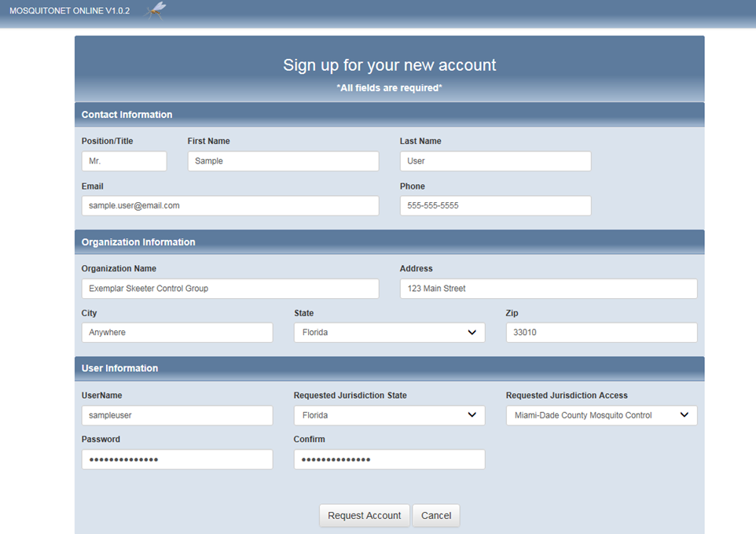Viewport: 756px width, 534px height.
Task: Click the MOSQUITONET ONLINE V1.0.2 title
Action: (69, 10)
